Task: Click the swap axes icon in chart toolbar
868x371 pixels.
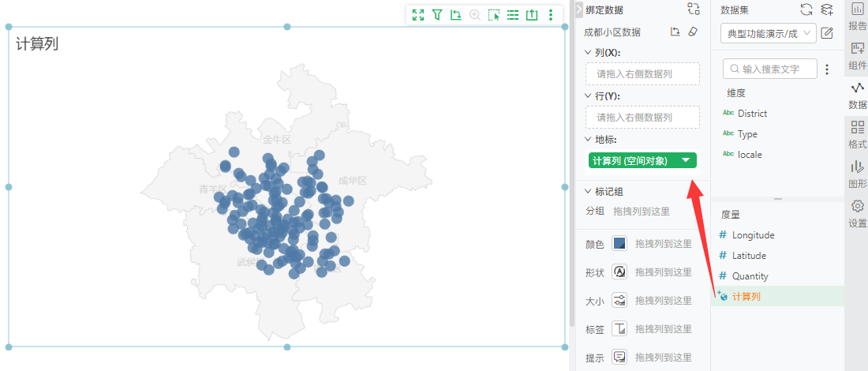Action: 455,15
